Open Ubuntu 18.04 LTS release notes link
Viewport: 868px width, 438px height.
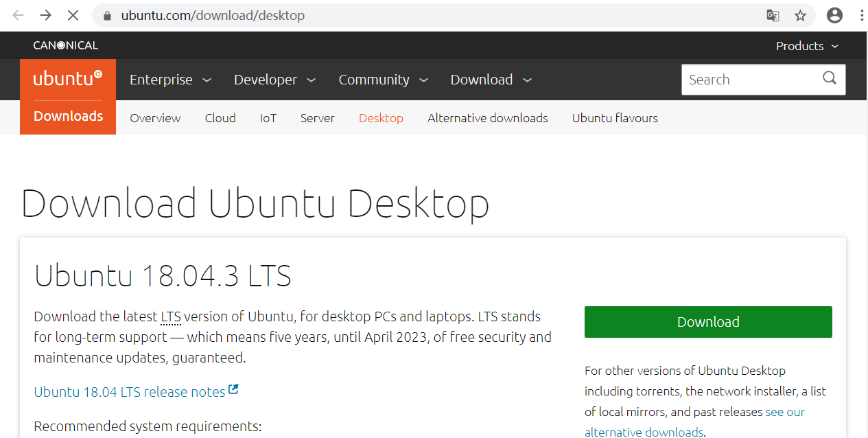[x=130, y=392]
